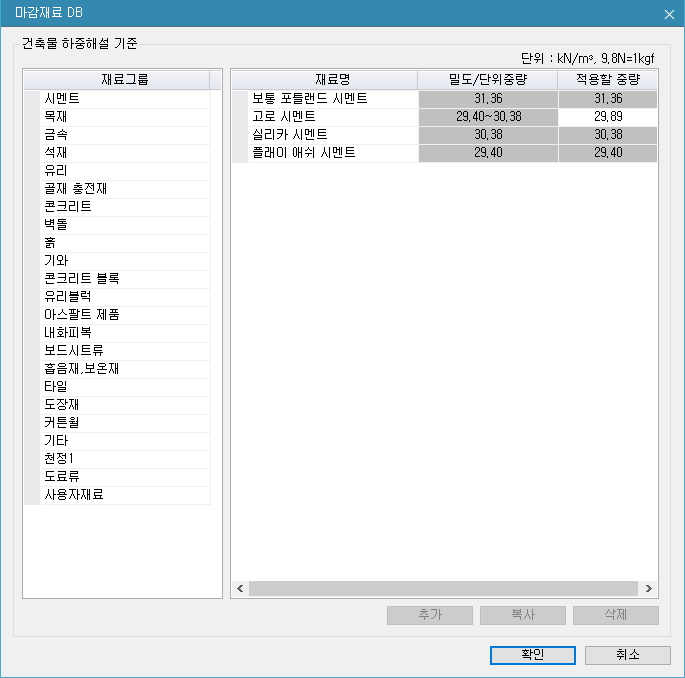The height and width of the screenshot is (678, 685).
Task: Choose 유리블럭 in the group list
Action: (x=125, y=297)
